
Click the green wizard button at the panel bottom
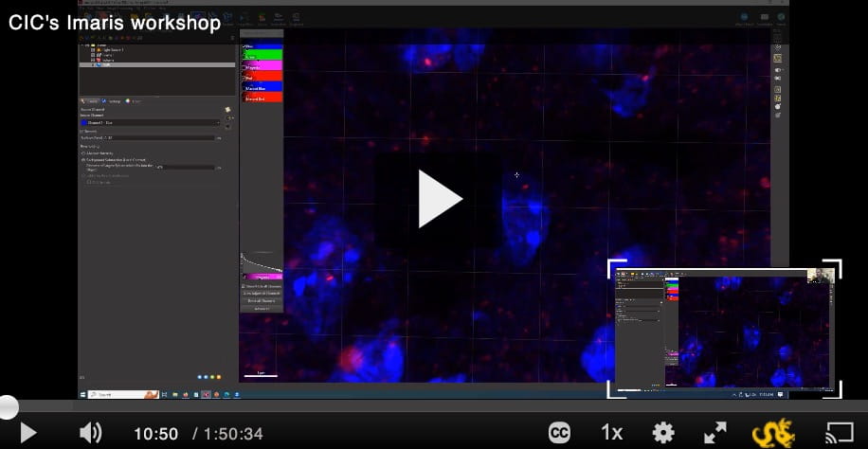(212, 377)
